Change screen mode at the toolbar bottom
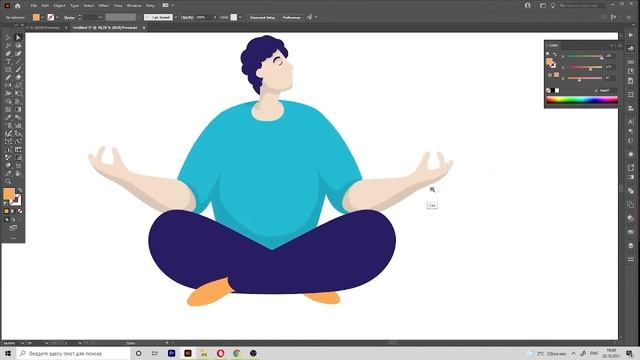The height and width of the screenshot is (360, 640). point(13,228)
